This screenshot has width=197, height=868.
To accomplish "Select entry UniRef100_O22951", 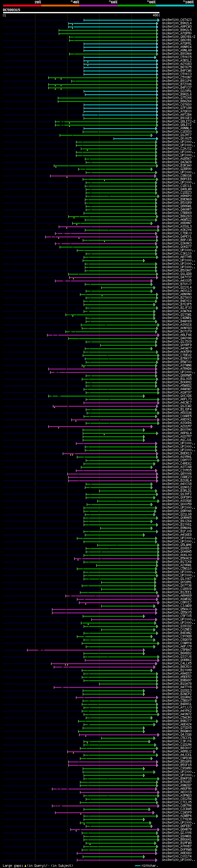I will point(177,91).
